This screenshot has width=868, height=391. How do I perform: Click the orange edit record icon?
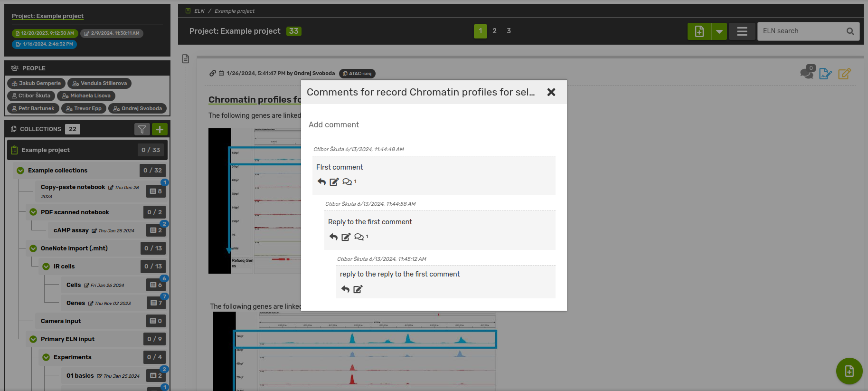click(844, 74)
